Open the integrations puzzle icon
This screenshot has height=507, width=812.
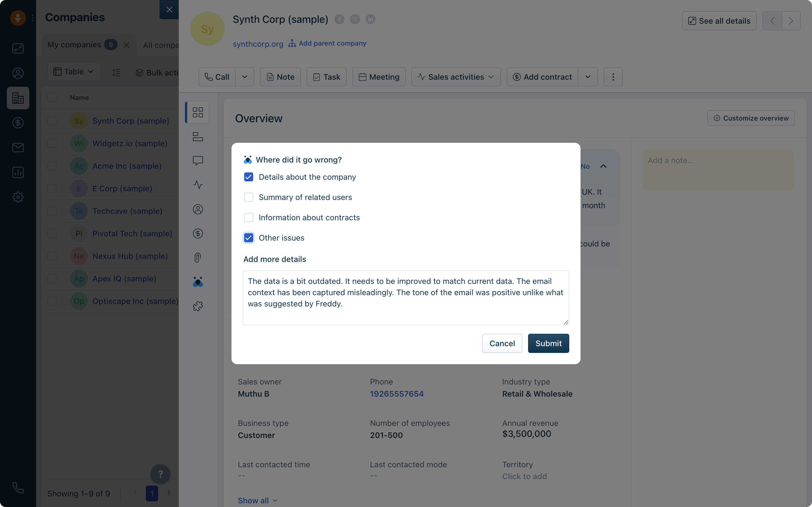(198, 306)
